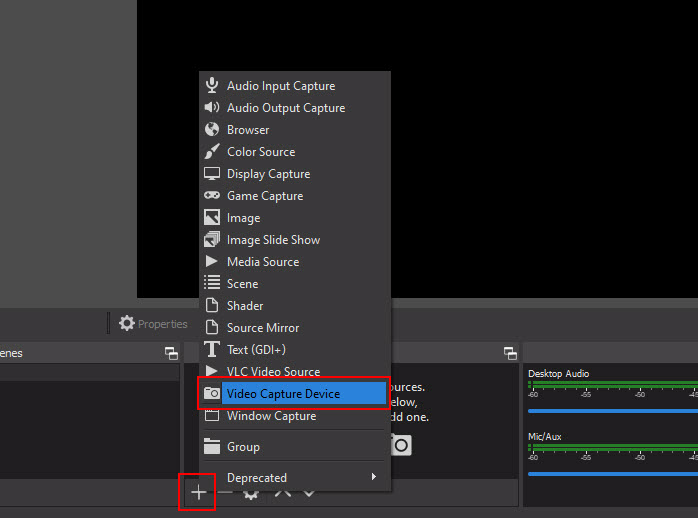This screenshot has height=518, width=698.
Task: Click the microphone icon beside Audio Input Capture
Action: pyautogui.click(x=212, y=85)
